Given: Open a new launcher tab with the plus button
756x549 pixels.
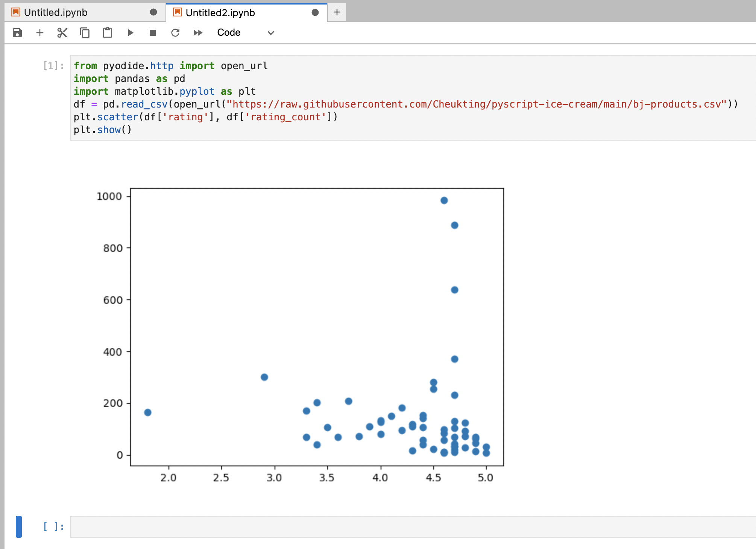Looking at the screenshot, I should coord(337,12).
